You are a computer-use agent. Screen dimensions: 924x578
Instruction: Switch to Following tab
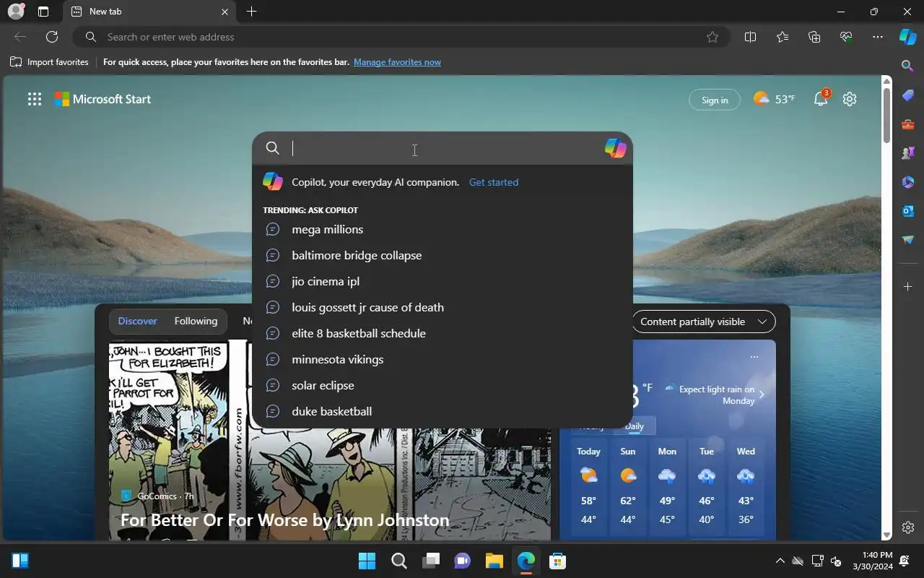[196, 321]
